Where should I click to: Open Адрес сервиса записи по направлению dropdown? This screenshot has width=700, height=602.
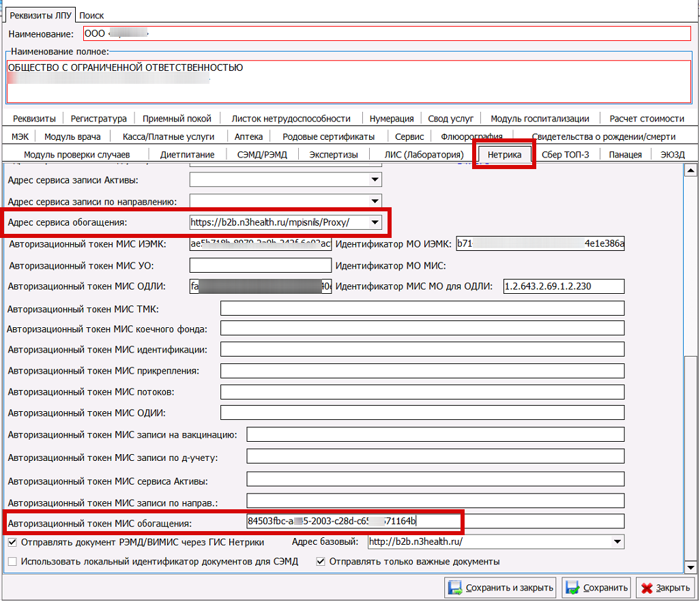[375, 201]
